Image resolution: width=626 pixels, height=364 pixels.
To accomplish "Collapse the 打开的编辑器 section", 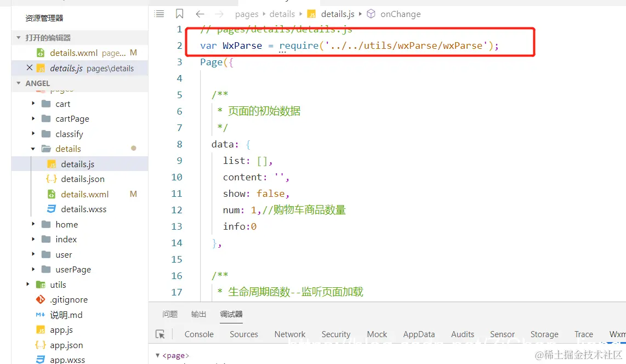I will point(19,37).
